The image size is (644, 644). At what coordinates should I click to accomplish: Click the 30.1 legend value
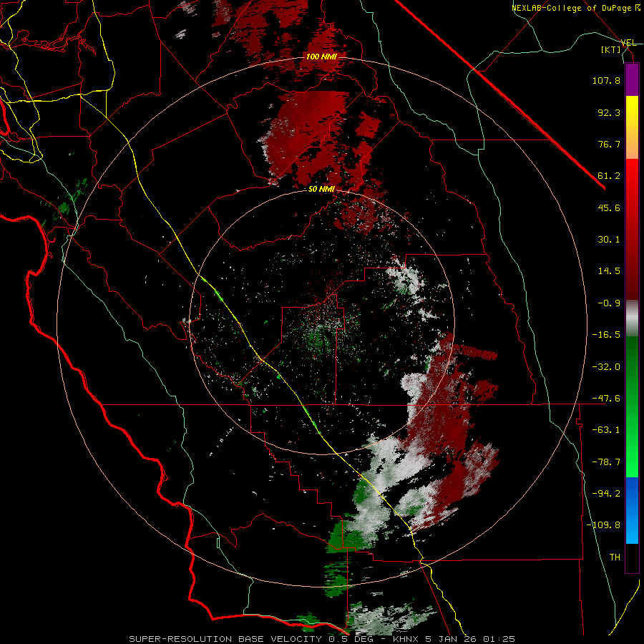[x=609, y=240]
